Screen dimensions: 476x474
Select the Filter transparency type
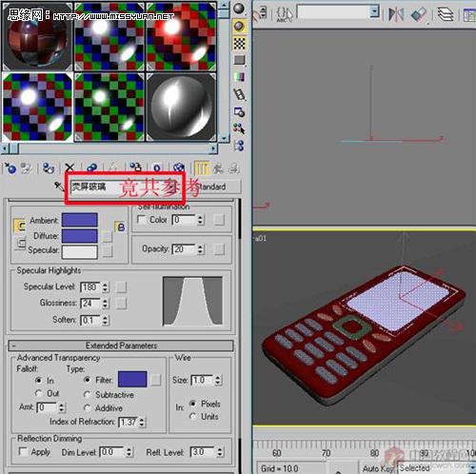pos(88,380)
